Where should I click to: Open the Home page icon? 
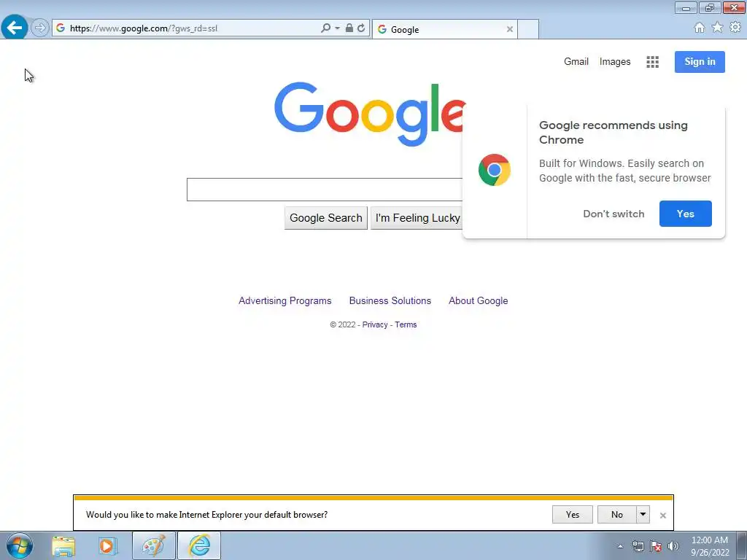coord(700,28)
